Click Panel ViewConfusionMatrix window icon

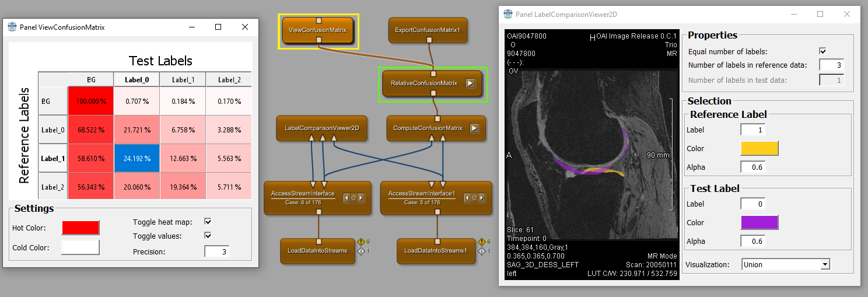coord(12,27)
